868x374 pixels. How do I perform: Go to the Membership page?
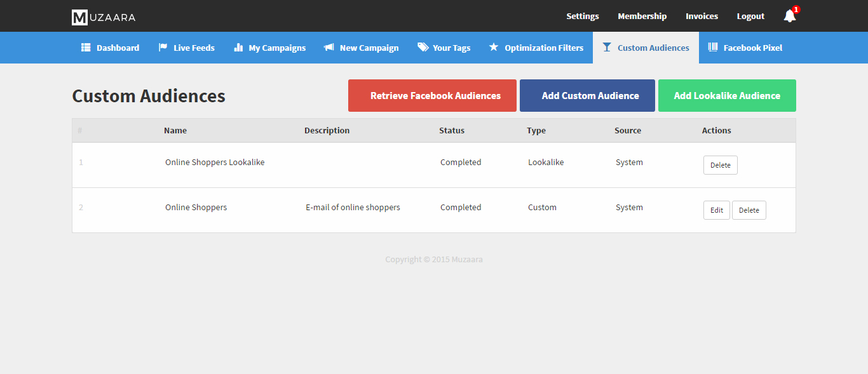point(642,17)
